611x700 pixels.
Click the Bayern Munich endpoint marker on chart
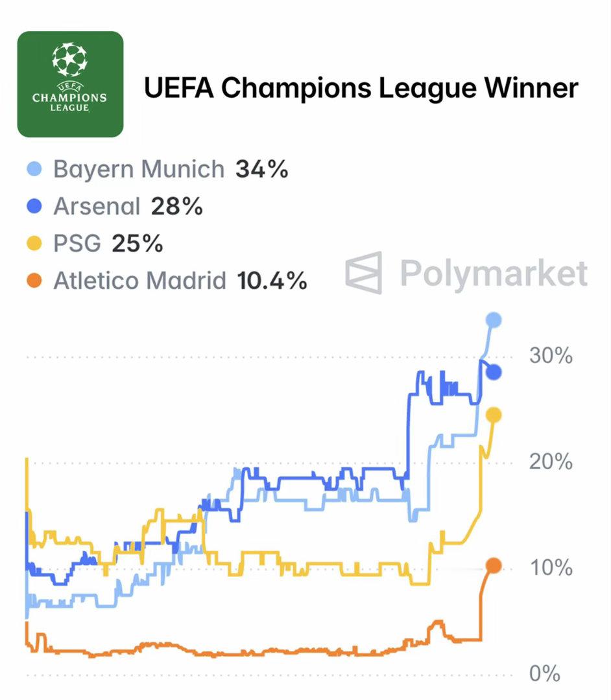click(x=494, y=320)
